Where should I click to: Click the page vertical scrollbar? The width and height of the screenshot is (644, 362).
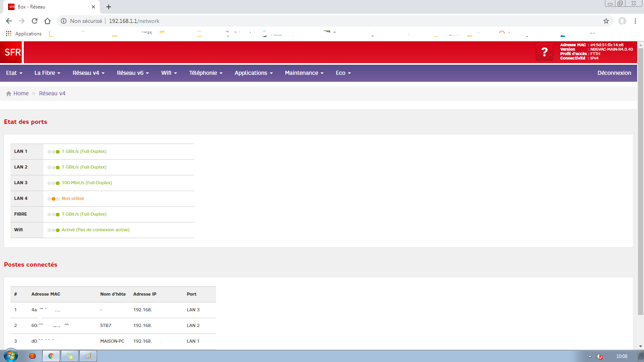point(640,181)
